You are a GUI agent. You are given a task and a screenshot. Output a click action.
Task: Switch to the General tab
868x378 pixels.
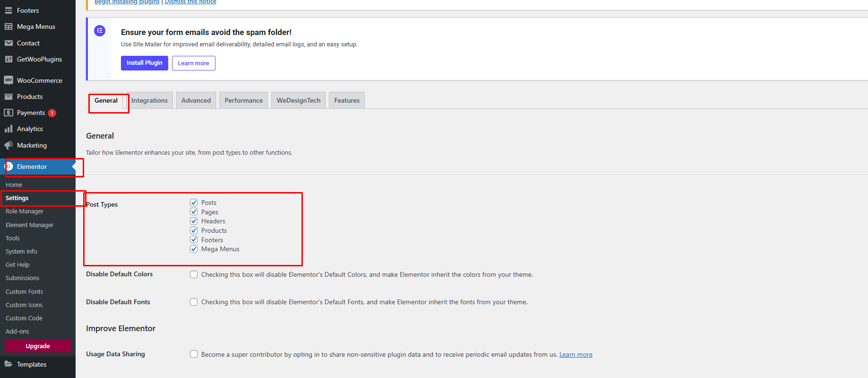106,100
